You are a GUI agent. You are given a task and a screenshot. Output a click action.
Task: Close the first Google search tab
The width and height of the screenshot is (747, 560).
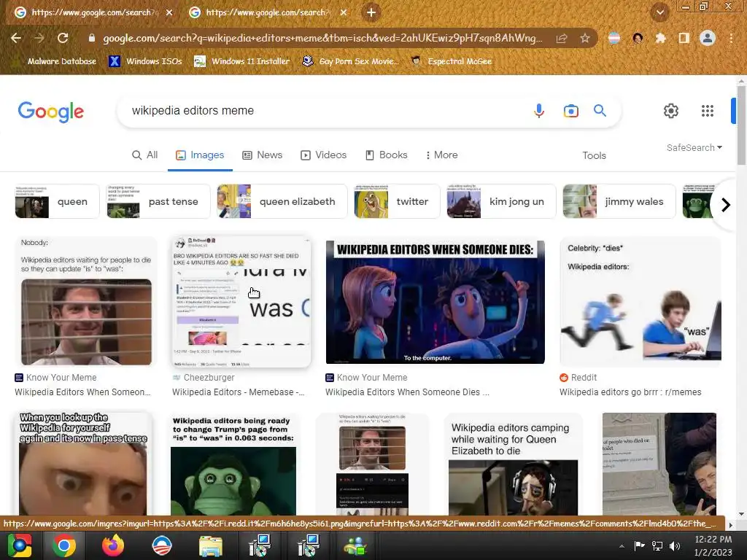[x=169, y=12]
